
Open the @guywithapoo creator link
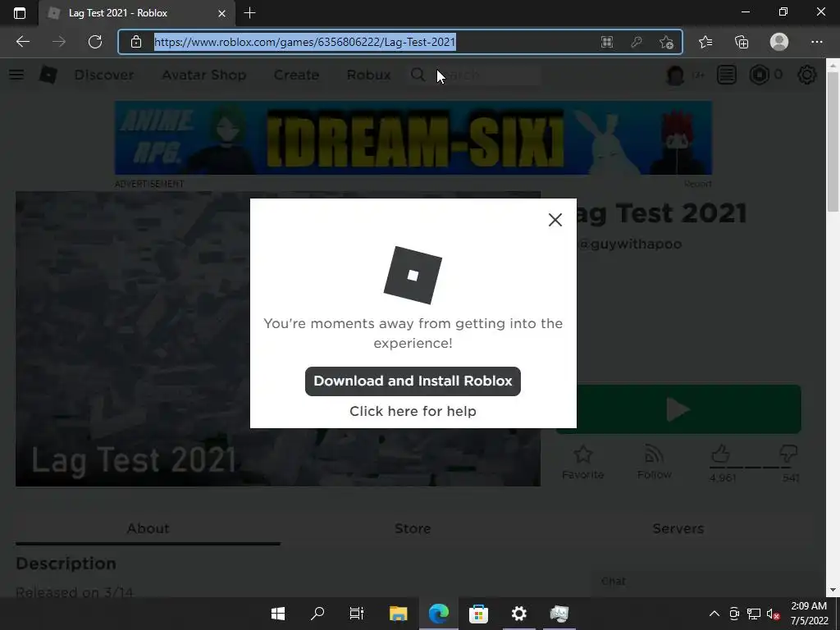tap(630, 244)
